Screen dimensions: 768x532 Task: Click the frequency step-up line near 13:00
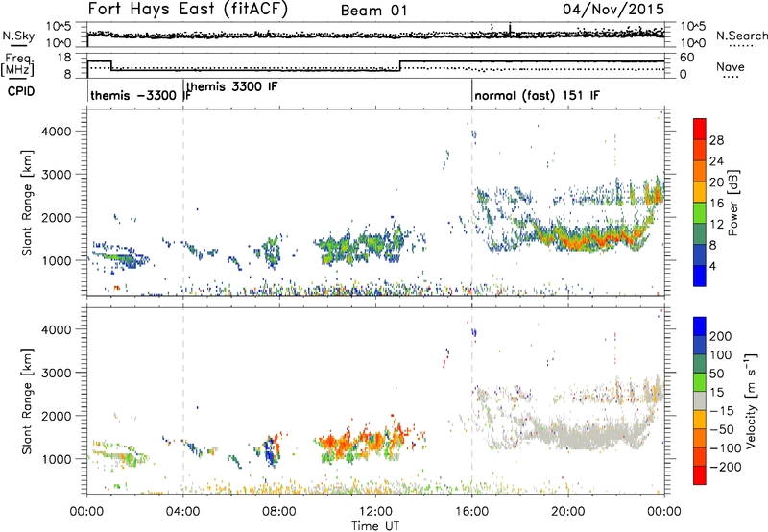[400, 65]
